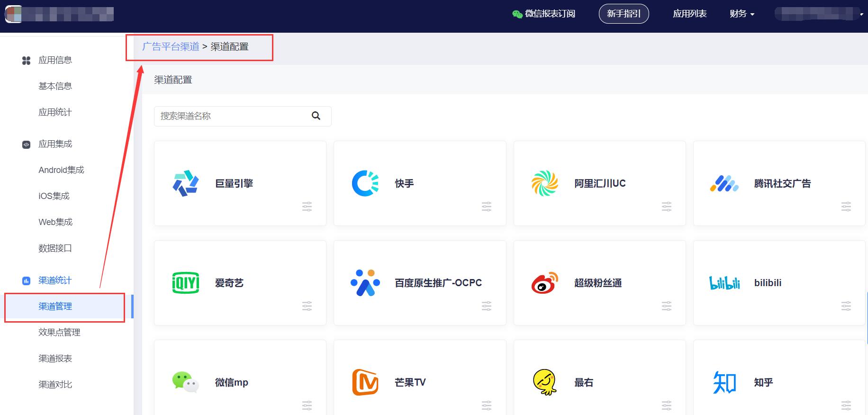Click the 新手指引 button
Image resolution: width=868 pixels, height=415 pixels.
click(624, 14)
